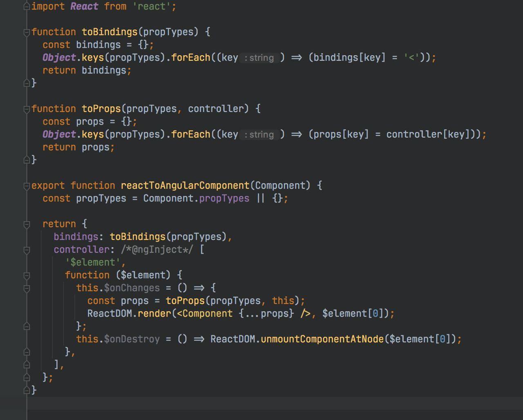Image resolution: width=523 pixels, height=420 pixels.
Task: Click fold-end marker on '],' line
Action: [27, 364]
